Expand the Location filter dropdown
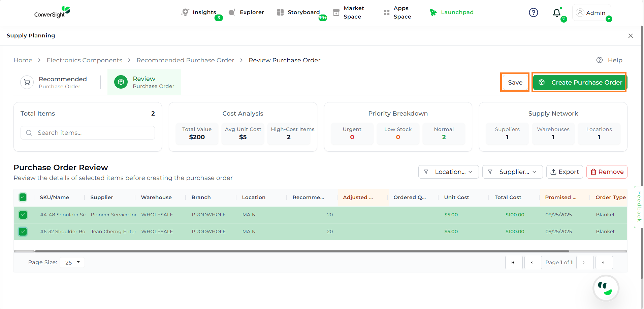The image size is (644, 309). pyautogui.click(x=448, y=172)
